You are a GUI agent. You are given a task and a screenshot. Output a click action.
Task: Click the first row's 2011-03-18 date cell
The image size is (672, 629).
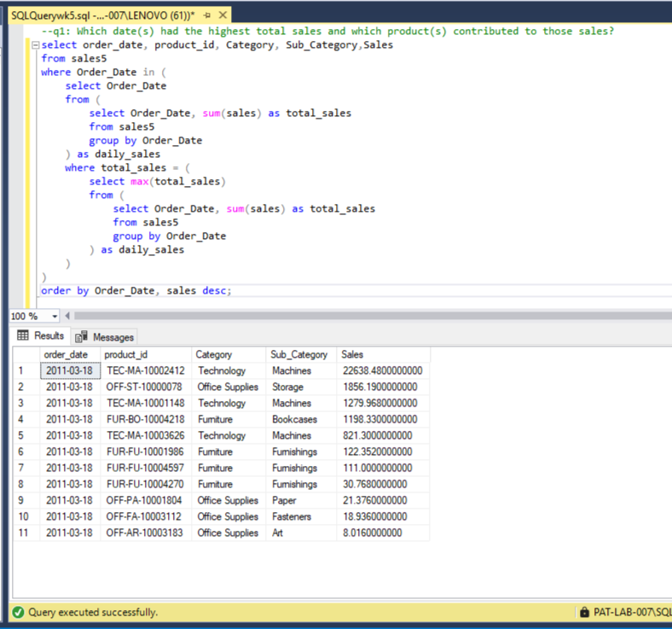coord(70,370)
